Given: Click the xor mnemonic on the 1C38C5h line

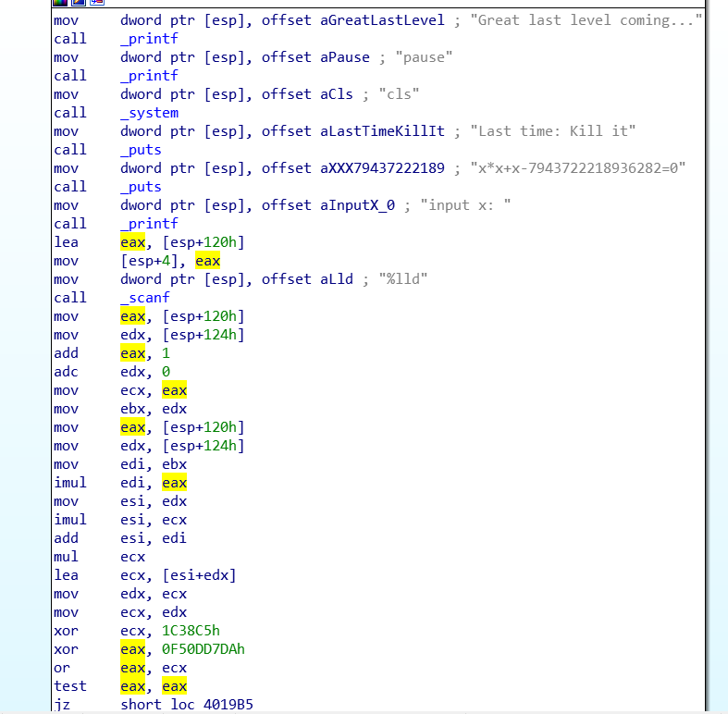Looking at the screenshot, I should pos(67,631).
